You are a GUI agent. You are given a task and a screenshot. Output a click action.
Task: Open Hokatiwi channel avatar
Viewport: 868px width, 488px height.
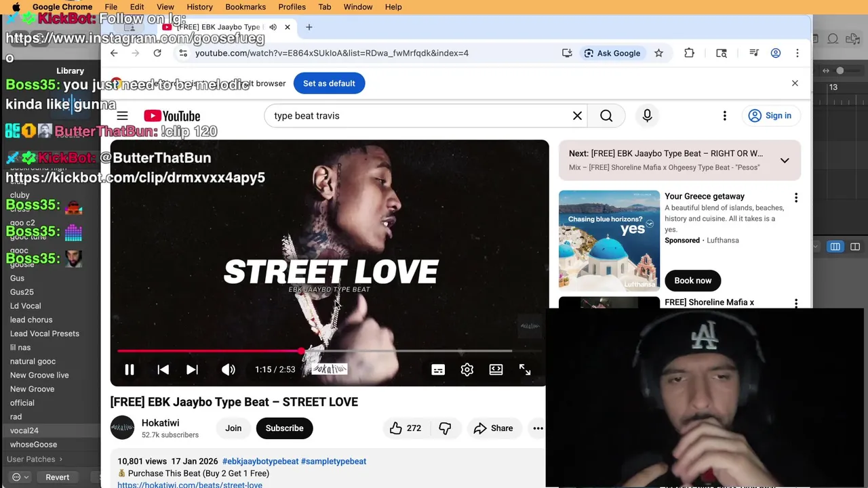123,428
